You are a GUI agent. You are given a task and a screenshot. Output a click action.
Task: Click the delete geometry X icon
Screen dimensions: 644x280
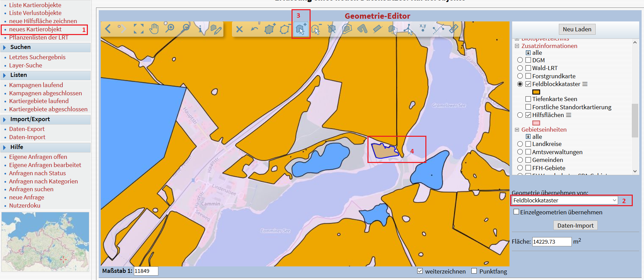point(239,29)
